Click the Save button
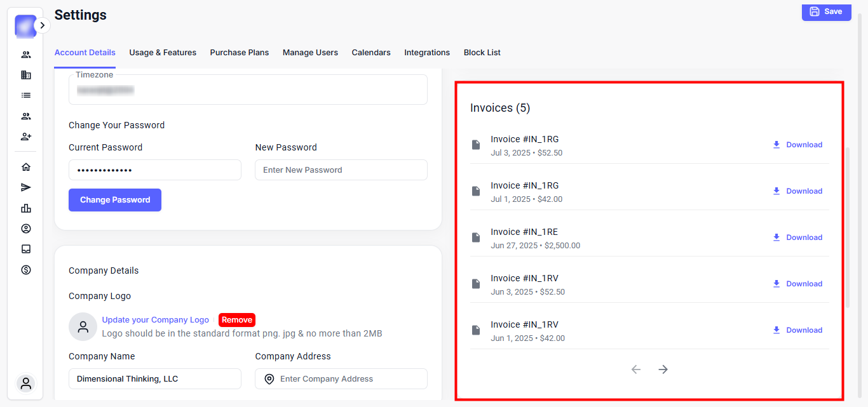Image resolution: width=868 pixels, height=407 pixels. tap(826, 11)
